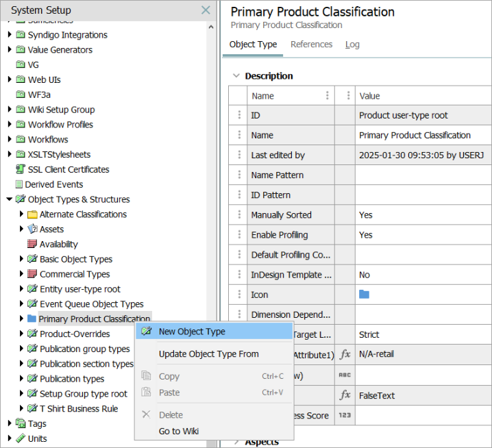Close the System Setup panel
Image resolution: width=492 pixels, height=448 pixels.
(206, 10)
